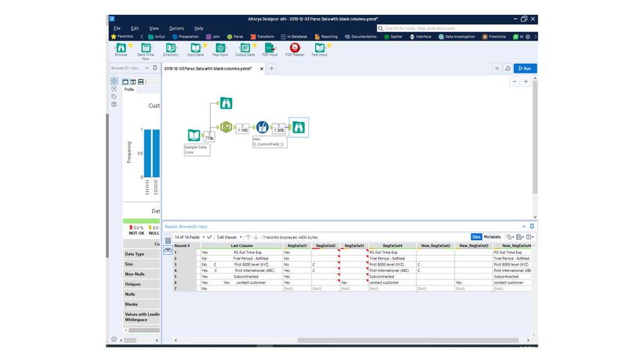Click the RegEx tool node on canvas
Viewport: 644px width, 362px height.
tap(226, 128)
